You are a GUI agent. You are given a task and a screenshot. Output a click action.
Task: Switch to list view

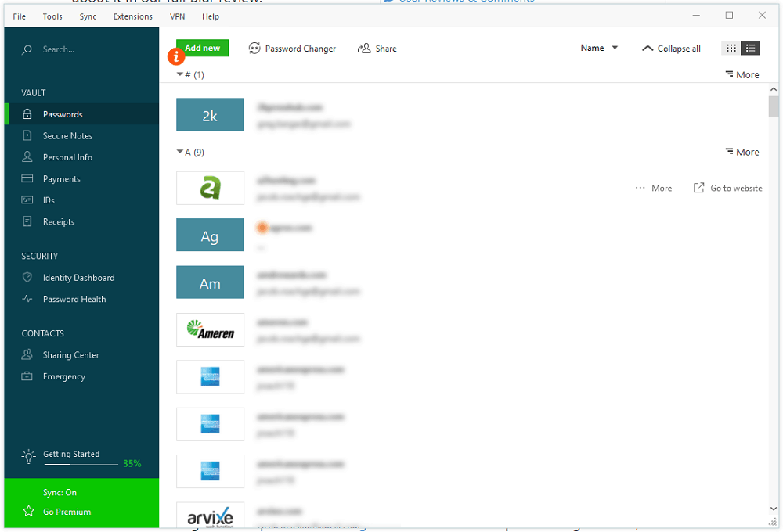(x=750, y=48)
